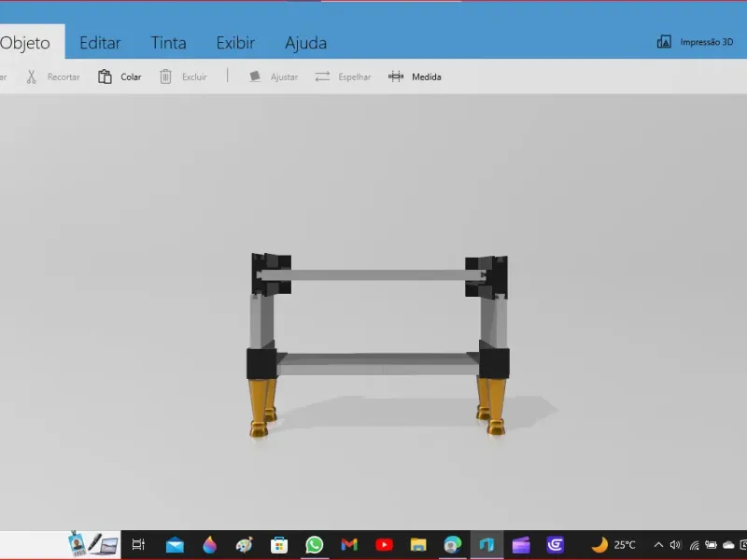Activate the Medida measuring tool
The width and height of the screenshot is (747, 560).
click(x=415, y=77)
